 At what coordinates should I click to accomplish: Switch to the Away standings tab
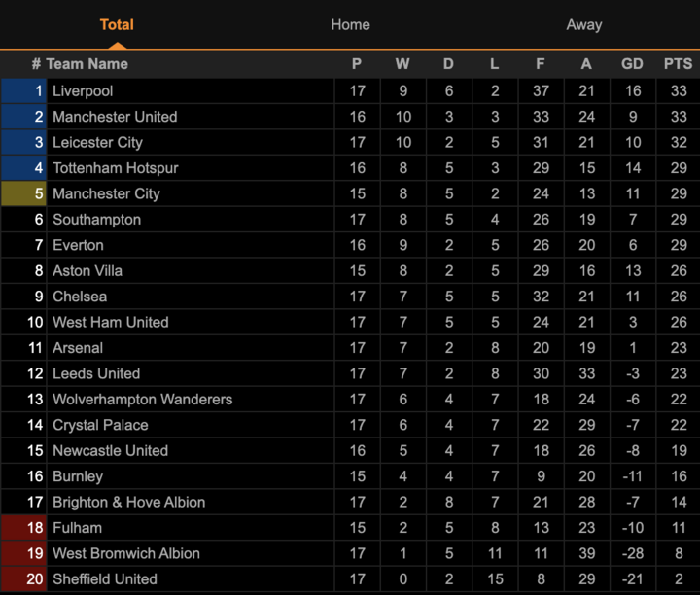(x=584, y=25)
